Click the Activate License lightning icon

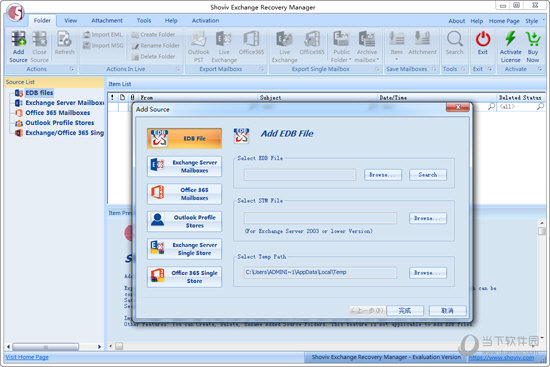(x=510, y=47)
